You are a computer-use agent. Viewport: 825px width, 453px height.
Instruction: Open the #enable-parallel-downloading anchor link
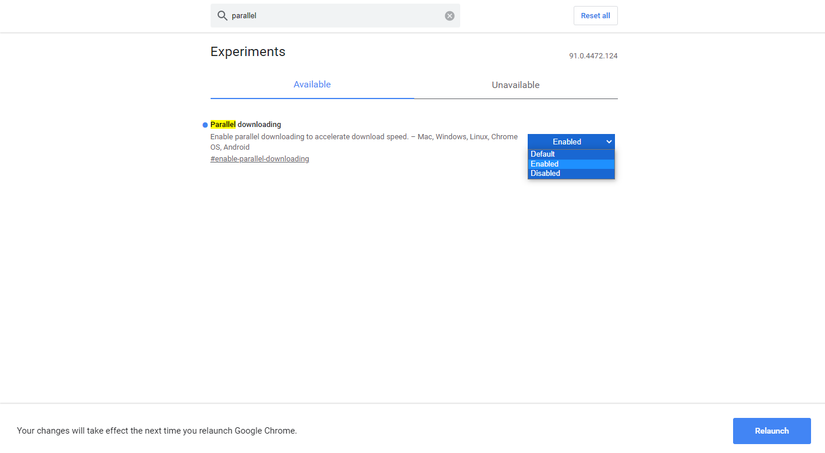(260, 159)
